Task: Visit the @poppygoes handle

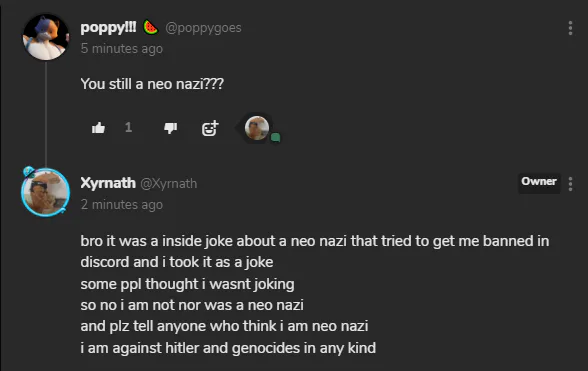Action: [x=203, y=28]
